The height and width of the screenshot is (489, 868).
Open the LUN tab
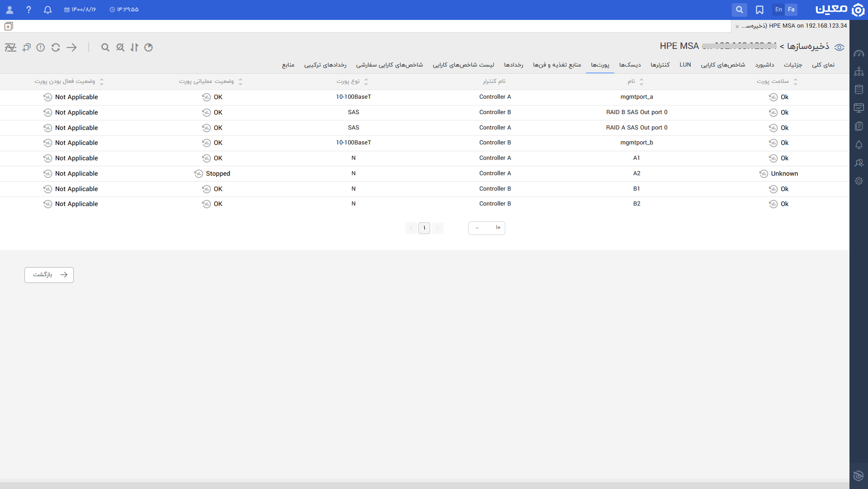coord(685,65)
